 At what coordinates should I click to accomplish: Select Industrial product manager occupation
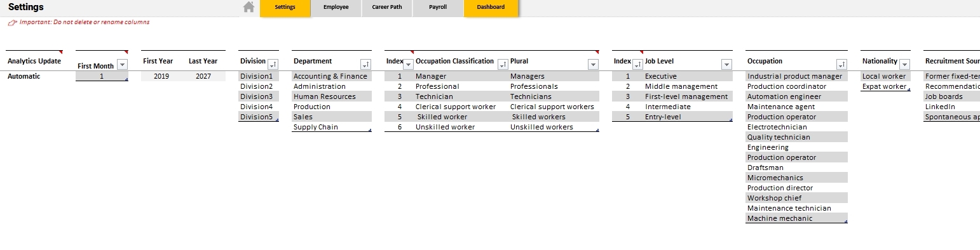796,76
